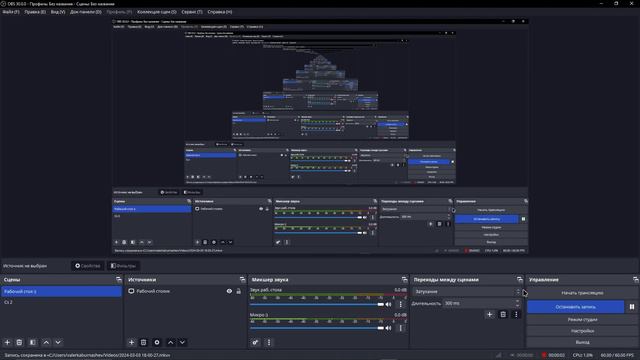
Task: Add a new scene with the plus icon
Action: point(7,342)
